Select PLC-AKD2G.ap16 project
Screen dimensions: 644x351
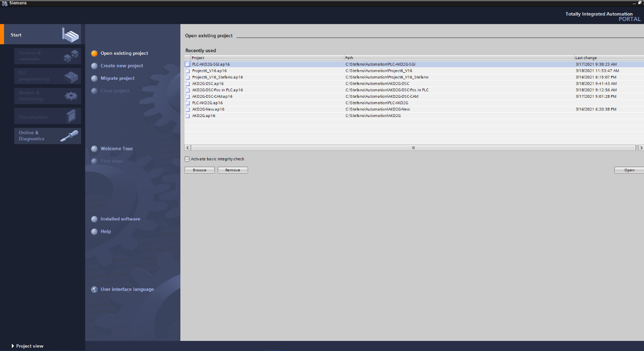[x=414, y=103]
